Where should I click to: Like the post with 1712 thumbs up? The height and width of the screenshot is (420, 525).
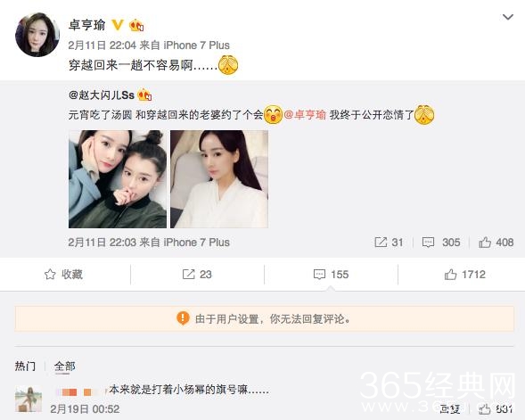tap(464, 275)
